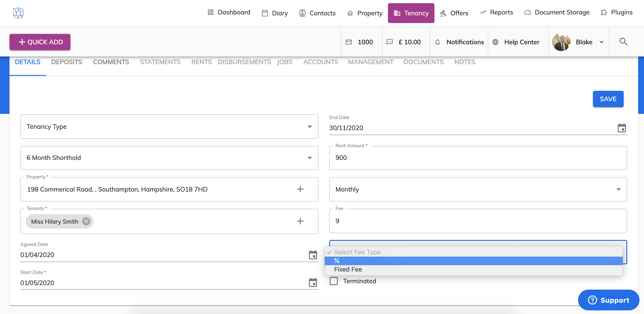This screenshot has height=314, width=644.
Task: Open the Monthly rent frequency dropdown
Action: (478, 189)
